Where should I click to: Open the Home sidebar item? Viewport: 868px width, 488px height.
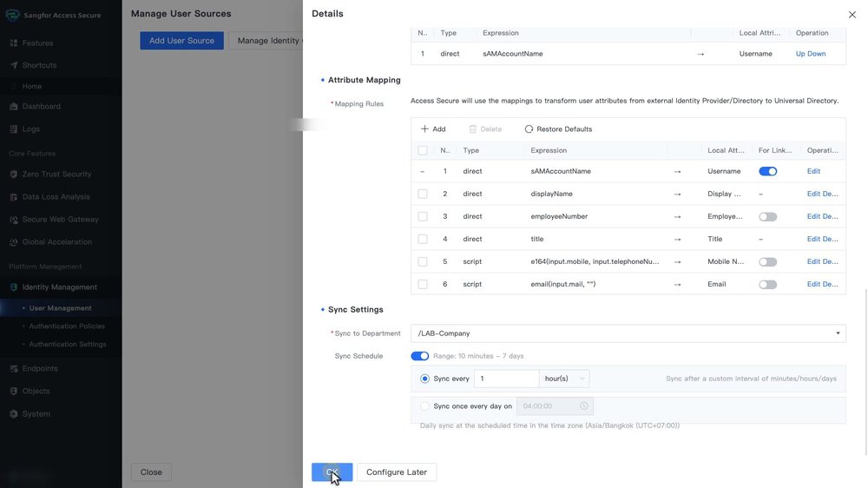(x=31, y=86)
